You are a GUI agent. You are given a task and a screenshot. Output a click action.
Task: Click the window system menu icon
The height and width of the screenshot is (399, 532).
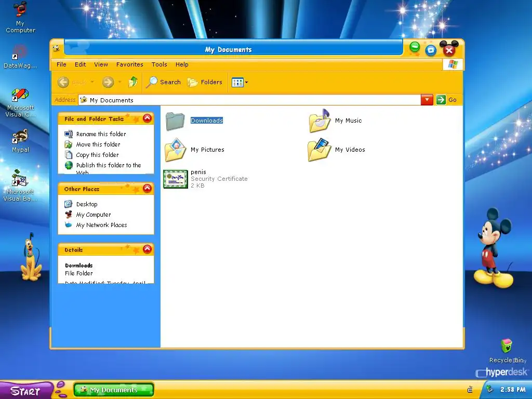tap(57, 48)
